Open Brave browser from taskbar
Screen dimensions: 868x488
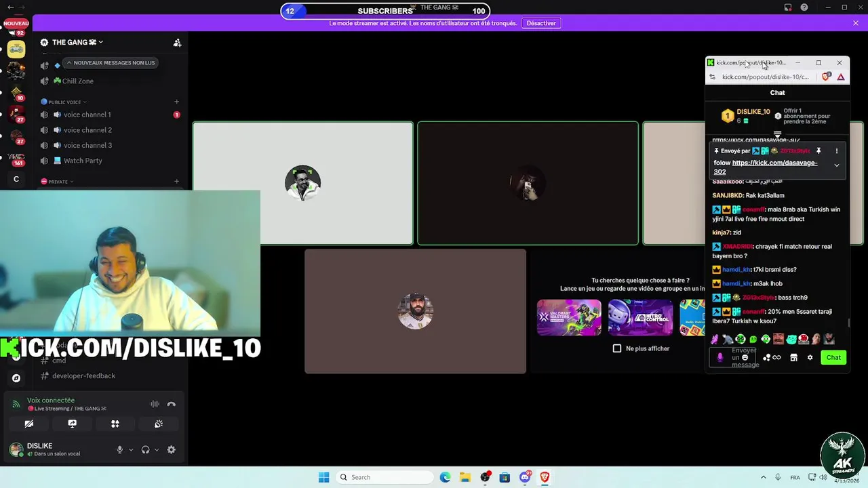pos(545,477)
